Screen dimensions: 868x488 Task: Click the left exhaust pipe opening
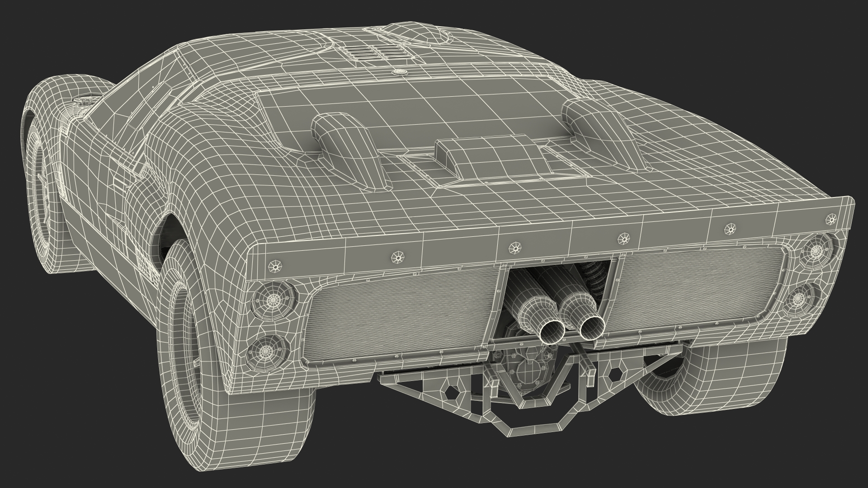[x=553, y=332]
